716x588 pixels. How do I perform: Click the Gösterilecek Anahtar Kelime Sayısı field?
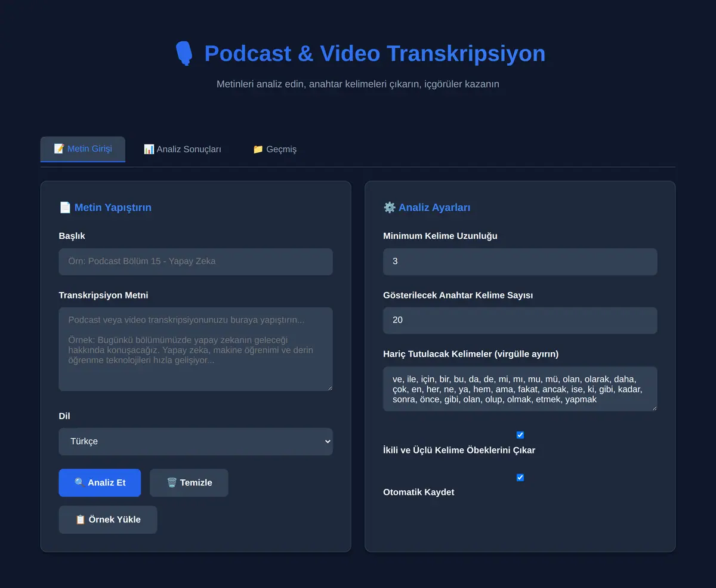coord(520,320)
